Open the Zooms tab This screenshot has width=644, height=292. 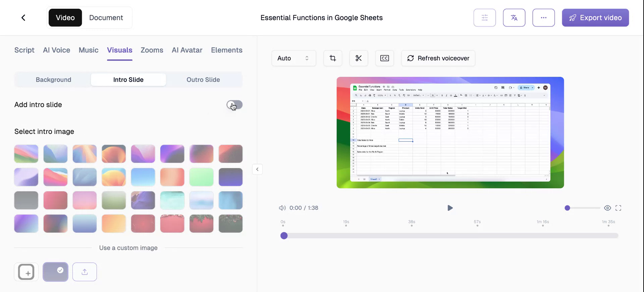point(152,50)
